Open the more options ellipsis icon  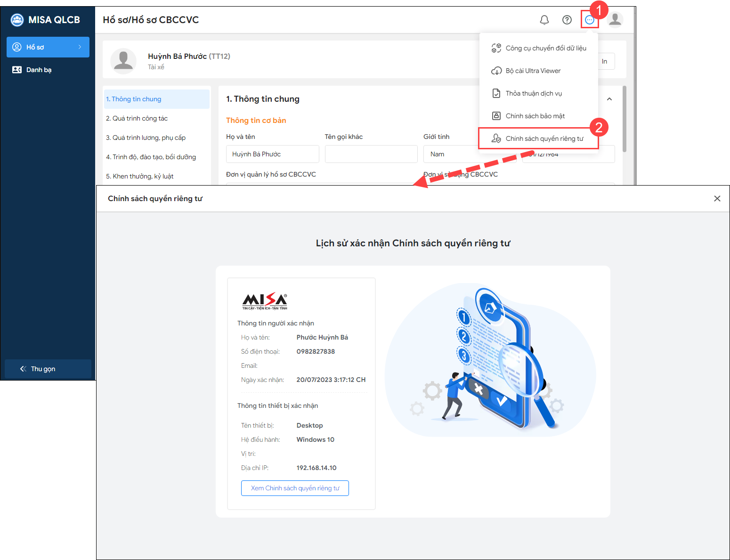[x=589, y=20]
